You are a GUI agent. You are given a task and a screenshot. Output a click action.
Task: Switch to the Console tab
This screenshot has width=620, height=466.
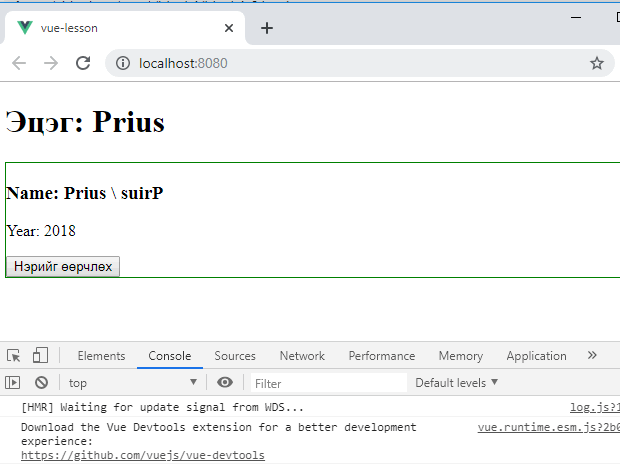[x=170, y=356]
